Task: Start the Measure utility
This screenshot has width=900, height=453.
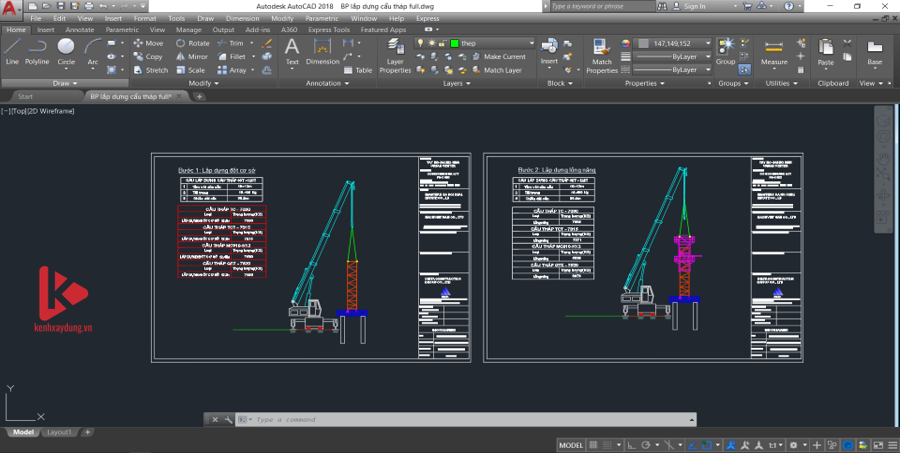Action: [x=774, y=50]
